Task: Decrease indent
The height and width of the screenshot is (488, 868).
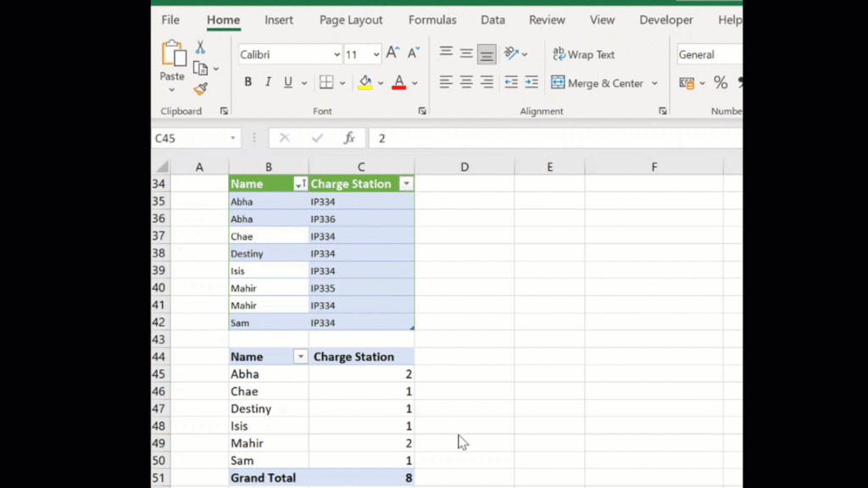Action: click(511, 82)
